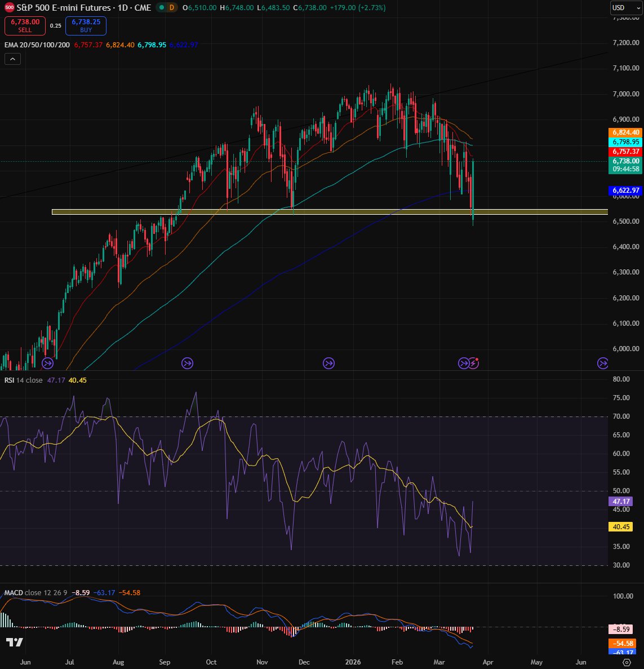Screen dimensions: 644x669
Task: Open the lightning bolt latest-update icon
Action: click(474, 363)
